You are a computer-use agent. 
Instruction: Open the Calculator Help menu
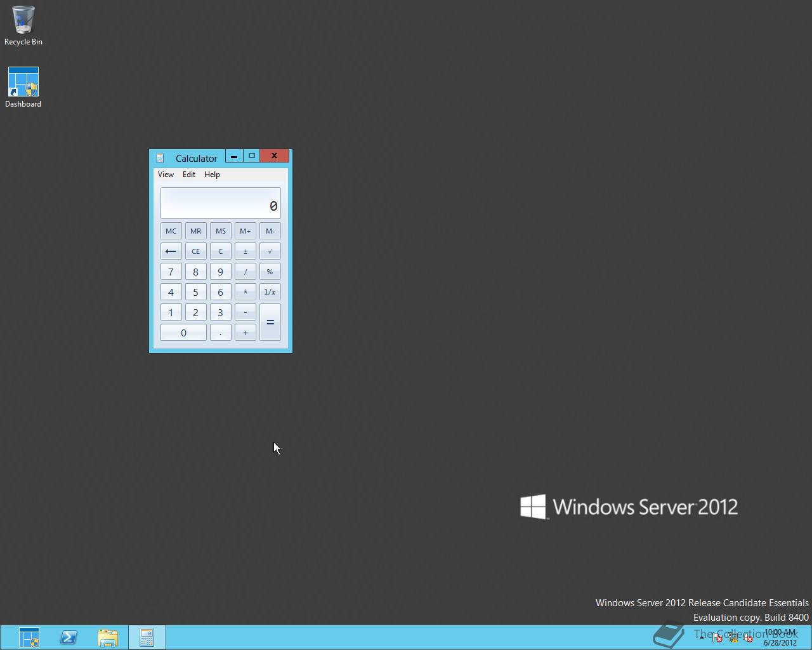pyautogui.click(x=212, y=175)
